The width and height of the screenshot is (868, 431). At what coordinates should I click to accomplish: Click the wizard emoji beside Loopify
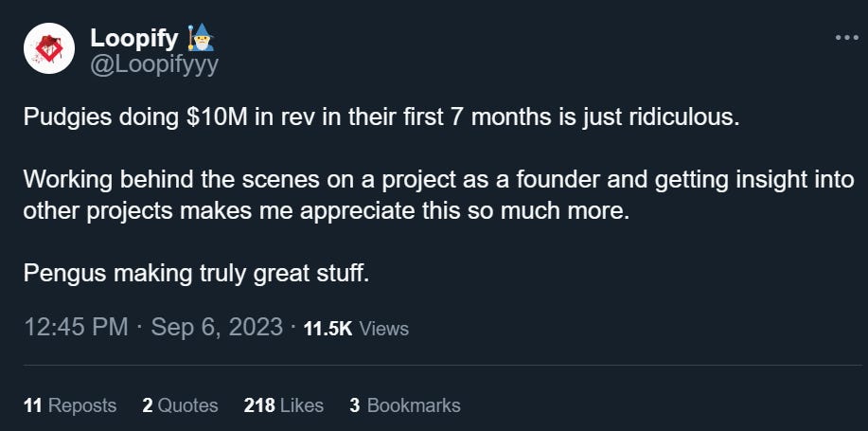201,38
